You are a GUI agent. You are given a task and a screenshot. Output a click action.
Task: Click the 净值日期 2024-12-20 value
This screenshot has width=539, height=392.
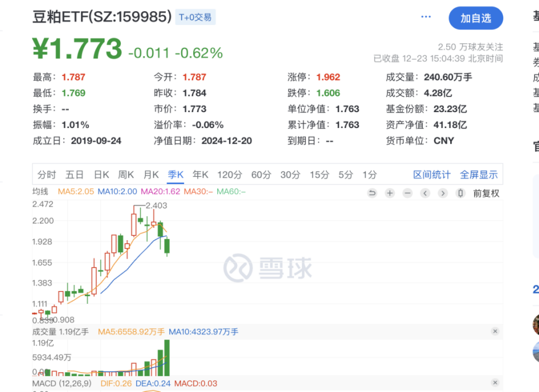(227, 141)
